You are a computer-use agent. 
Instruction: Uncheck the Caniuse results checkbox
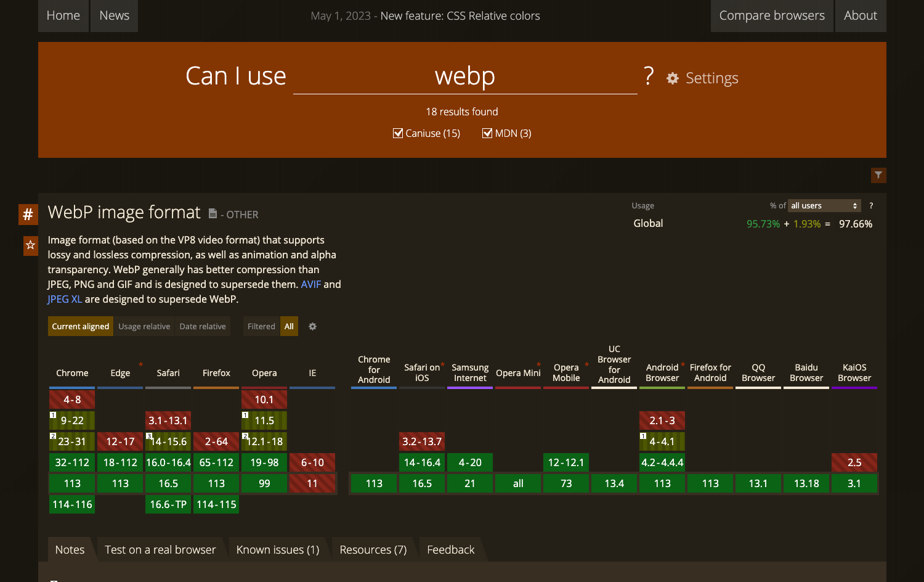tap(398, 133)
